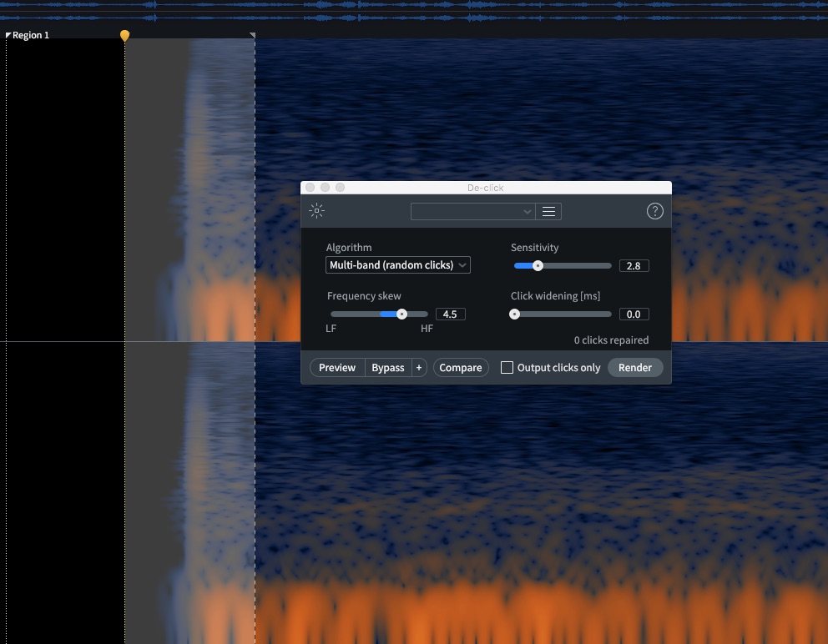
Task: Click the Sensitivity slider handle
Action: [538, 265]
